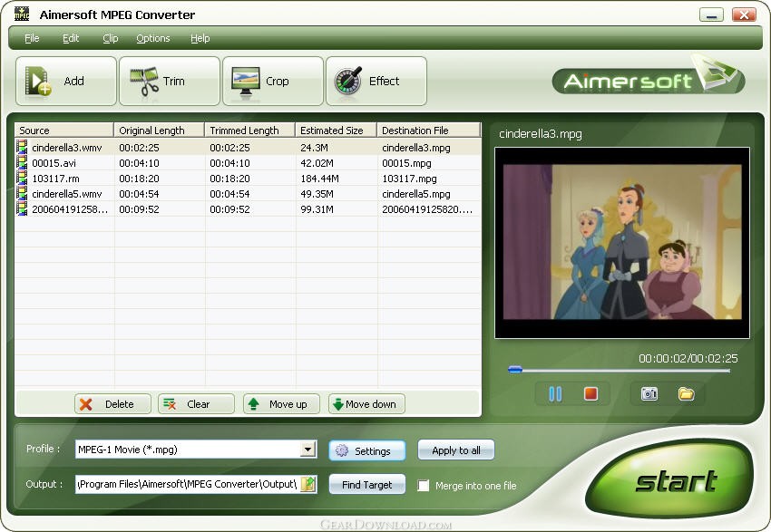Open the Help menu
This screenshot has height=532, width=771.
(x=200, y=38)
